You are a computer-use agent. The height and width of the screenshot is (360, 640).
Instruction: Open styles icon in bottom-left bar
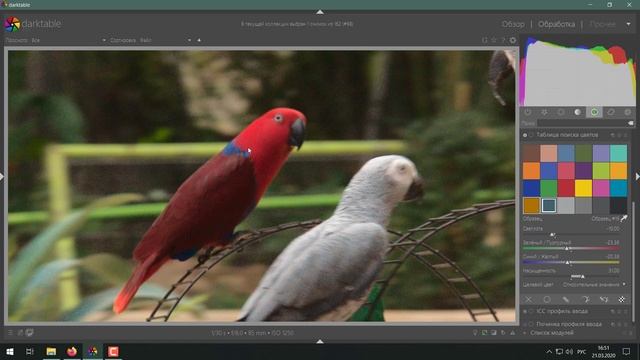click(x=20, y=333)
